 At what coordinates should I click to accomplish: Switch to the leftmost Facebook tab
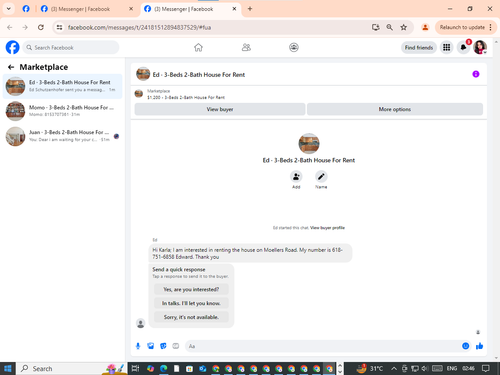(26, 9)
